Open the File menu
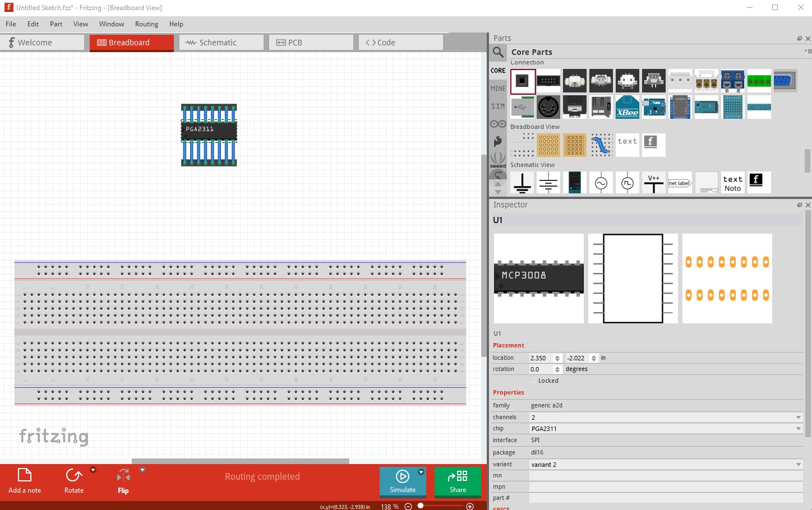 point(11,24)
